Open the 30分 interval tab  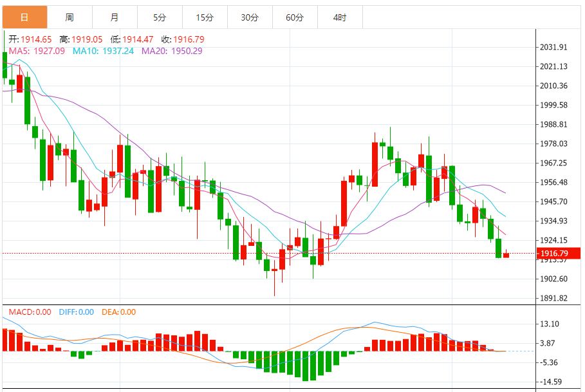tap(250, 17)
